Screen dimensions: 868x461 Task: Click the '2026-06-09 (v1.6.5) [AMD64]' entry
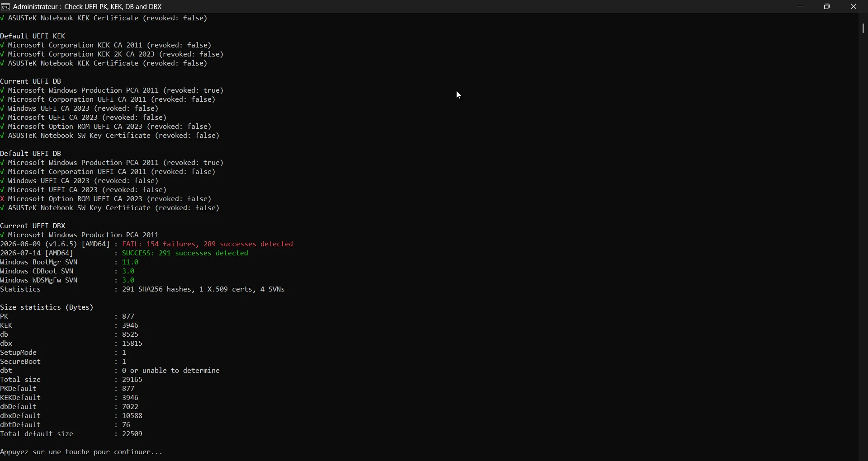[55, 244]
